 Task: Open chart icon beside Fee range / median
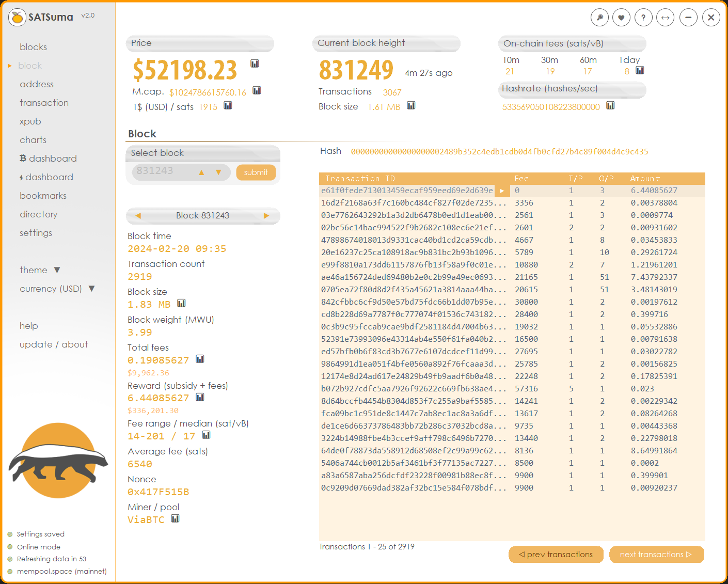coord(206,435)
